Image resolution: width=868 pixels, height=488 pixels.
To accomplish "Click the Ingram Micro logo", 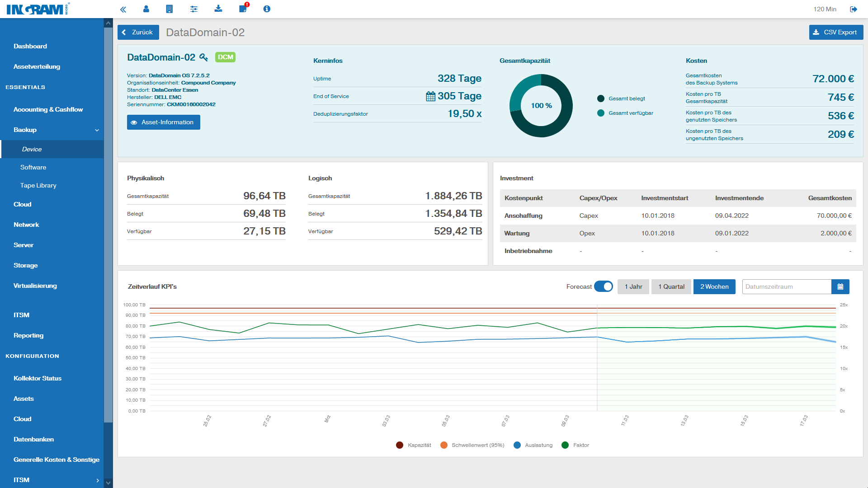I will (x=38, y=9).
